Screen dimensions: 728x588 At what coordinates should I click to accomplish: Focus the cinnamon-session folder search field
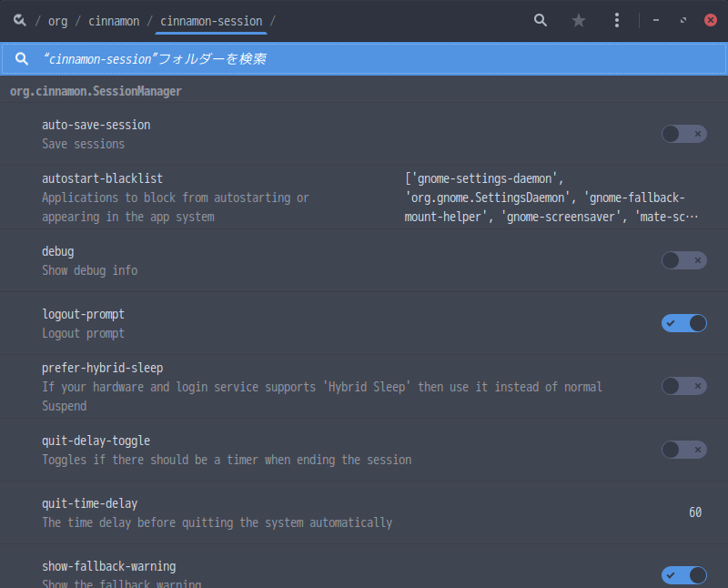[364, 59]
